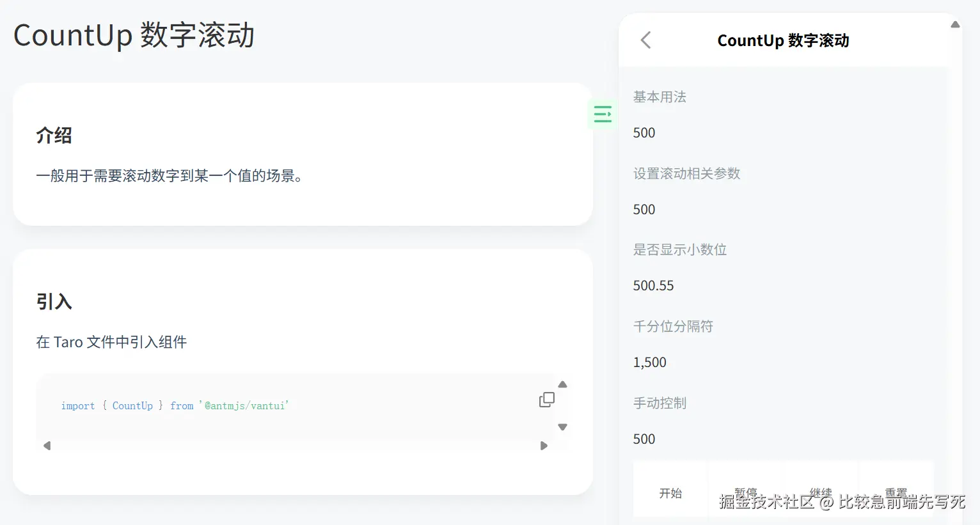Click the 500 value under 基本用法
980x525 pixels.
tap(644, 132)
